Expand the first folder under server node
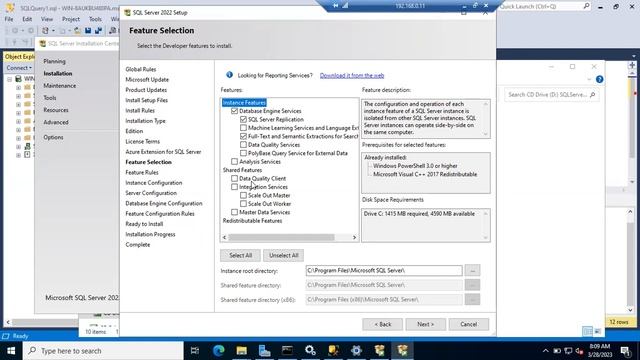The image size is (640, 360). point(18,87)
